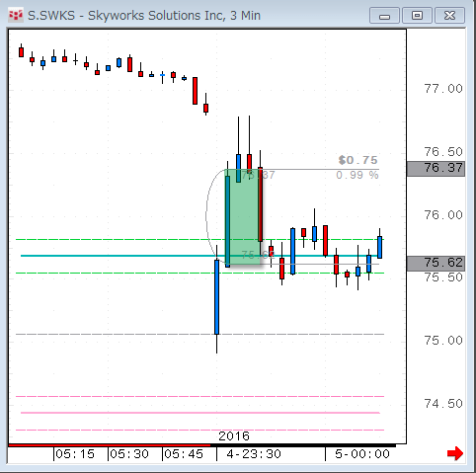Select the solid pink horizontal line
The height and width of the screenshot is (473, 476).
point(200,413)
